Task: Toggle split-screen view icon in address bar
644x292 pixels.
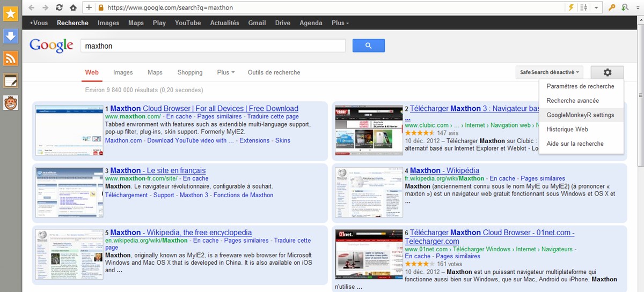Action: pyautogui.click(x=583, y=8)
